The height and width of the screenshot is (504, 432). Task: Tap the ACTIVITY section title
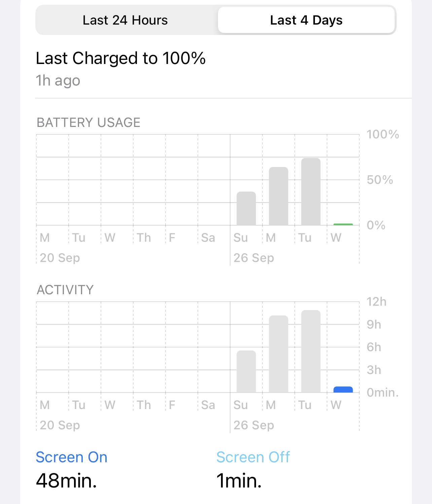pos(65,290)
